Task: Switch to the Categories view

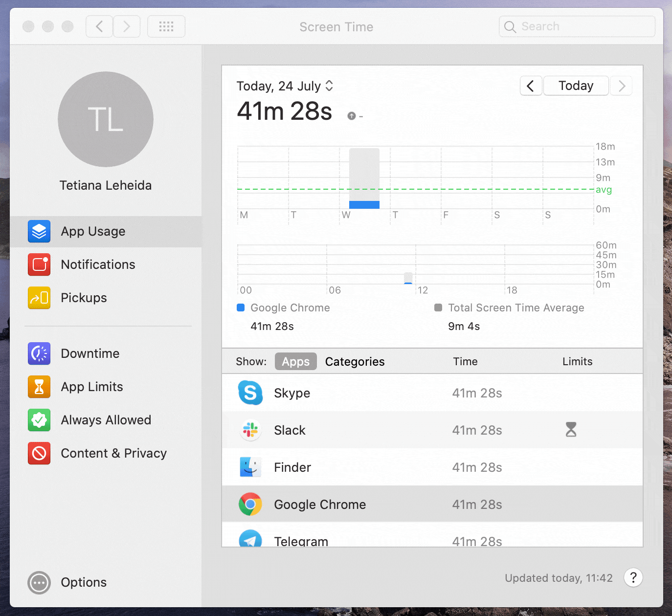Action: coord(355,361)
